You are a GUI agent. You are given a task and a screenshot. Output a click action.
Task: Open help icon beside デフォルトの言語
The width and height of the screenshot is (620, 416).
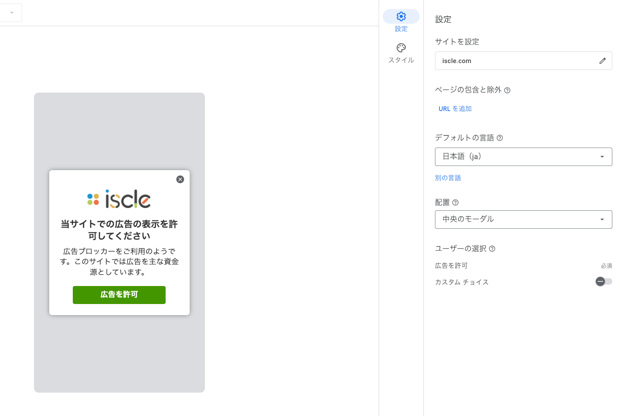[500, 138]
